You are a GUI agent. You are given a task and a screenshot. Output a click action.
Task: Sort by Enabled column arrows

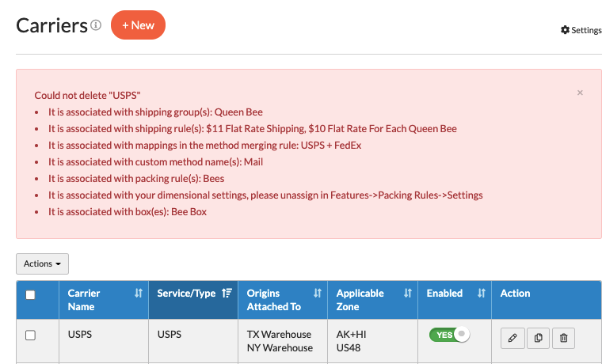point(481,294)
